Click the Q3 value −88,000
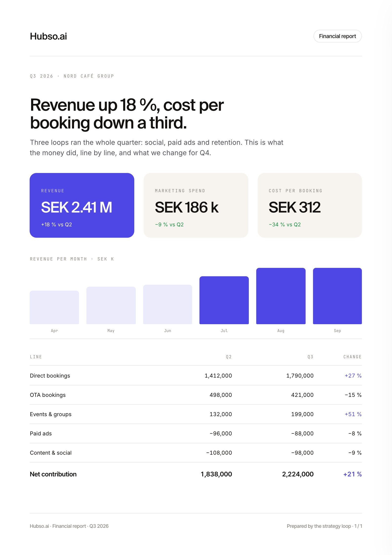This screenshot has height=555, width=392. pos(302,433)
